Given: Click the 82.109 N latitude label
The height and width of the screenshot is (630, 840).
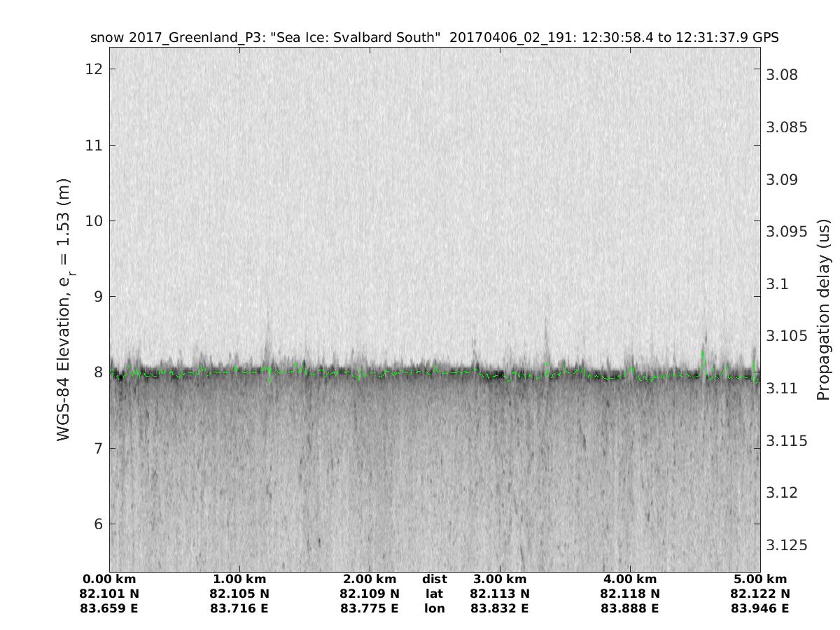Looking at the screenshot, I should tap(370, 594).
